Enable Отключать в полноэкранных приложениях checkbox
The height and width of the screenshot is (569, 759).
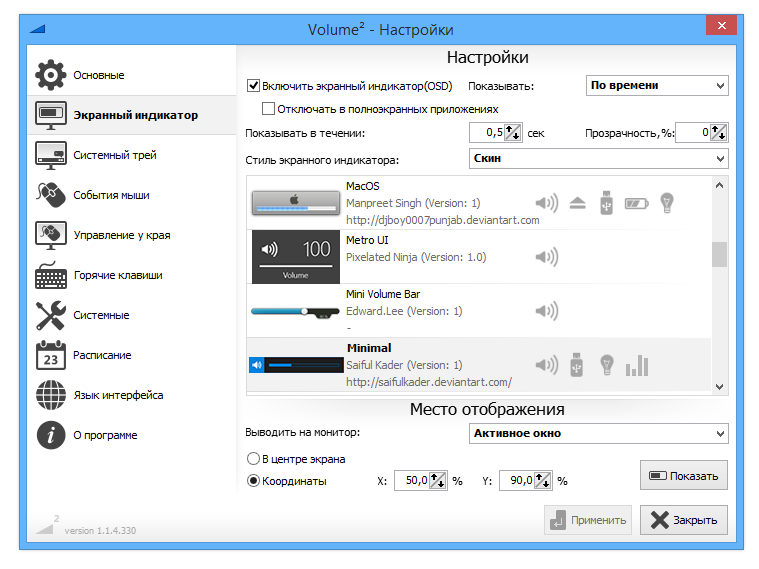(x=268, y=108)
